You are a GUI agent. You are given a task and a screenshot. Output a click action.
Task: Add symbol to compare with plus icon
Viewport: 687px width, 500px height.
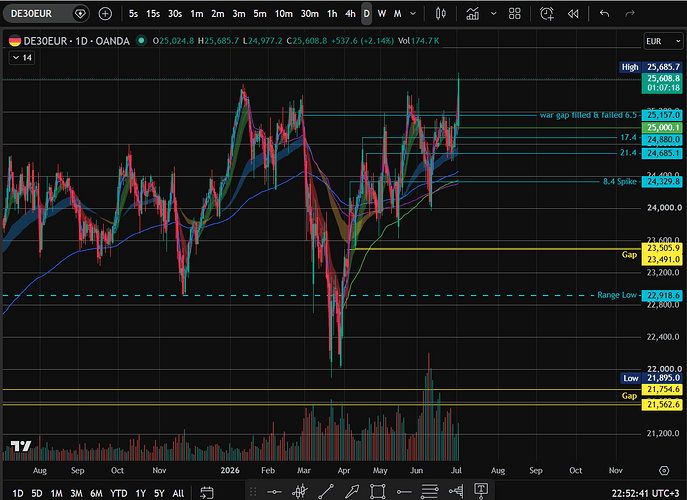click(105, 14)
